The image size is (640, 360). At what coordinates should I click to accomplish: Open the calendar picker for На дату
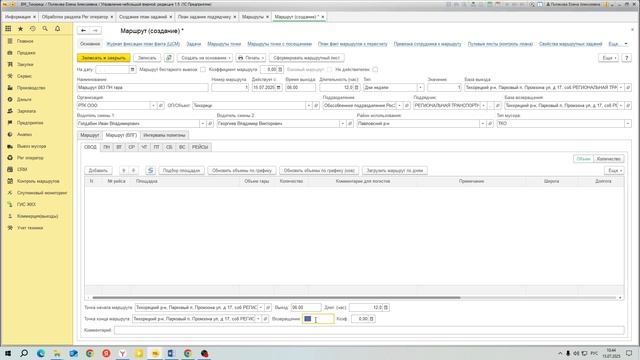pyautogui.click(x=132, y=70)
